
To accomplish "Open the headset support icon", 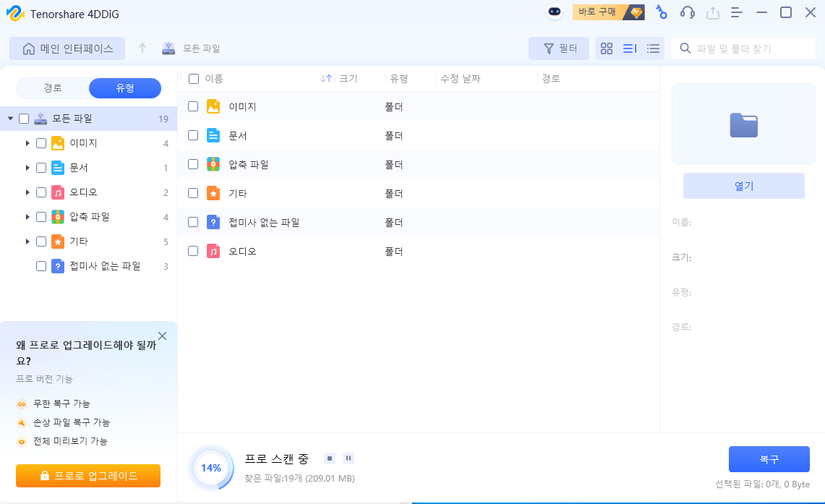I will [687, 12].
